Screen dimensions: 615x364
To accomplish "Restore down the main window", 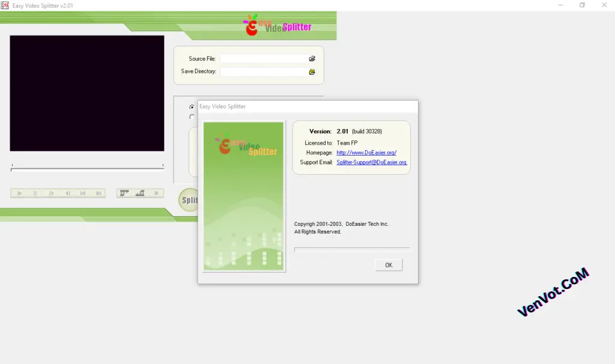I will point(582,5).
